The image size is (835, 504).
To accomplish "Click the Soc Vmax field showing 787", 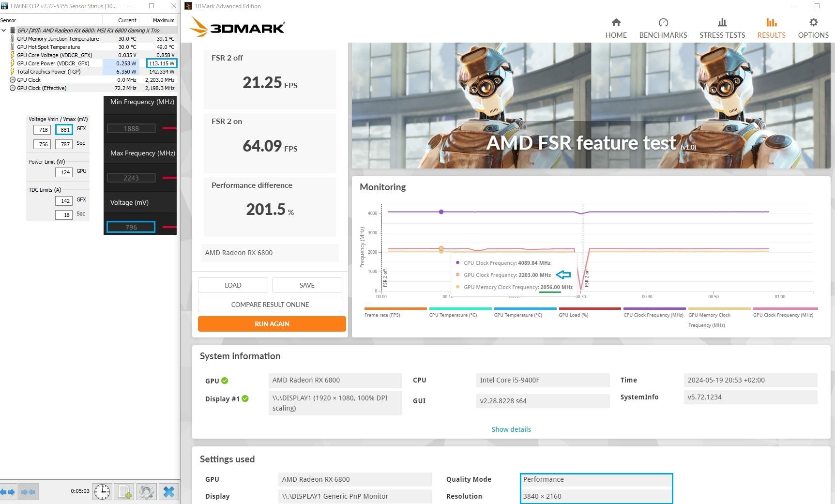I will [x=64, y=144].
